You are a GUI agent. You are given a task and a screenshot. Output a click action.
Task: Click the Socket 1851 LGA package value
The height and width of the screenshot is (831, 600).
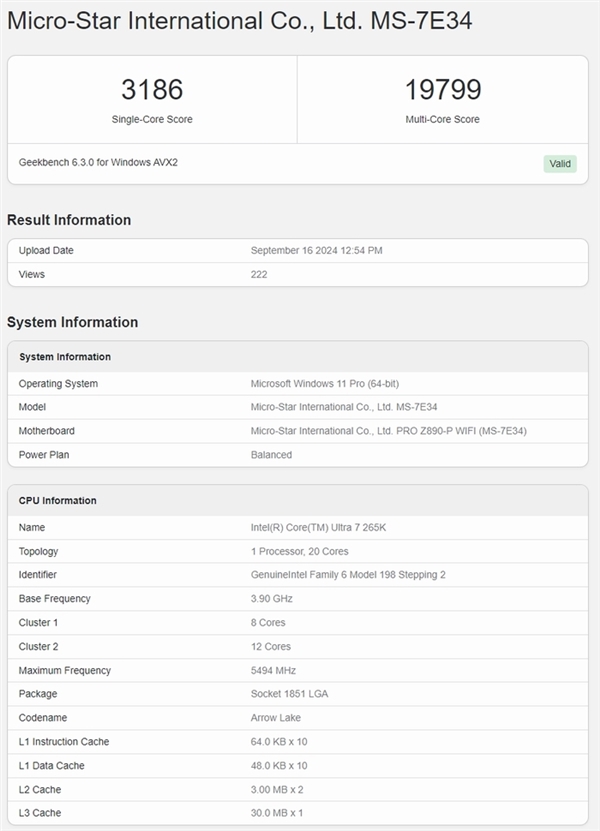point(289,694)
